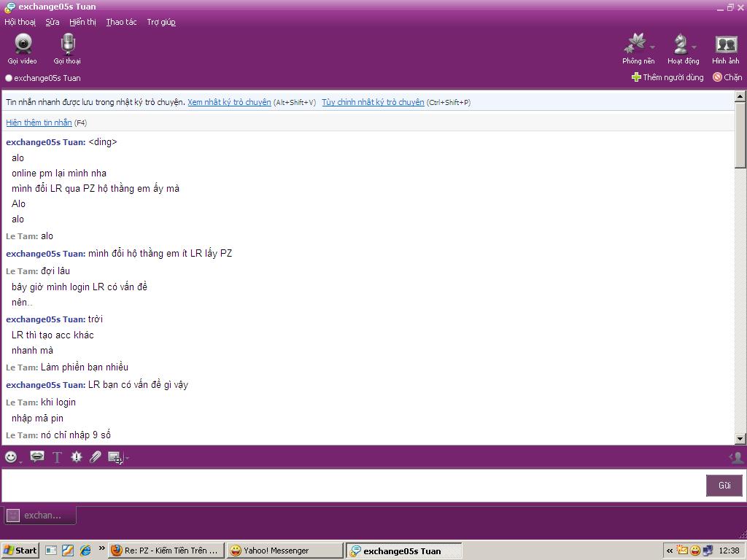747x560 pixels.
Task: Expand hidden system tray icons
Action: (x=670, y=551)
